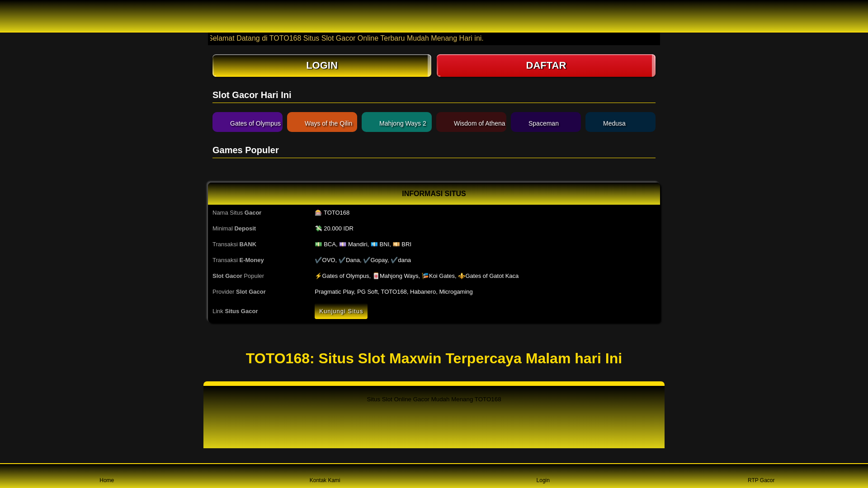Choose the Spaceman game tile
The width and height of the screenshot is (868, 488).
[x=546, y=122]
